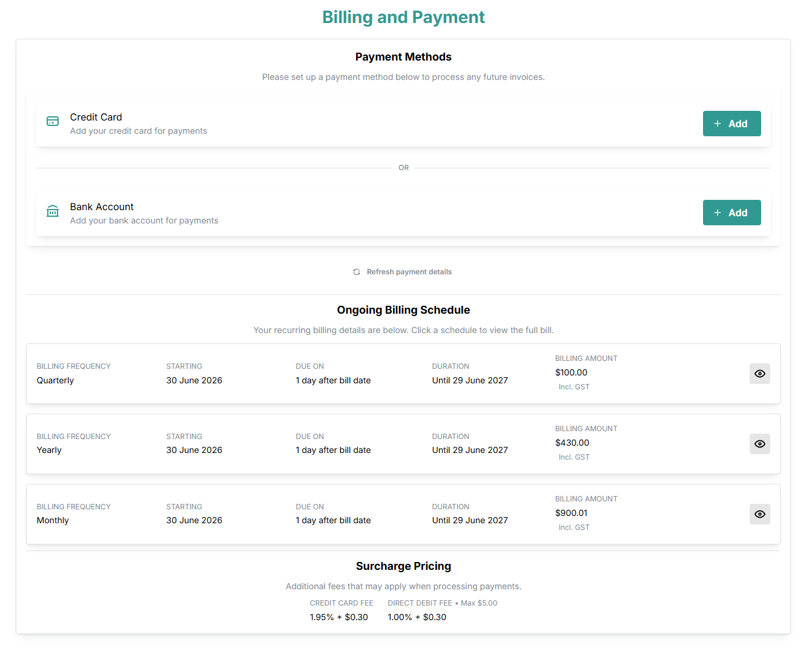Click the bank building icon
Image resolution: width=812 pixels, height=651 pixels.
[x=53, y=211]
